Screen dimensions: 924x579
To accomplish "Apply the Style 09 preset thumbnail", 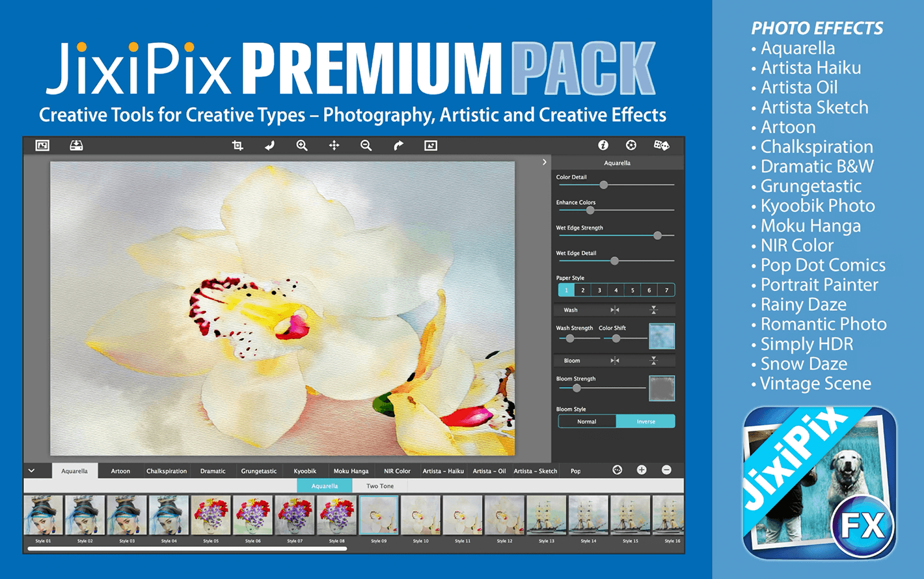I will click(379, 515).
